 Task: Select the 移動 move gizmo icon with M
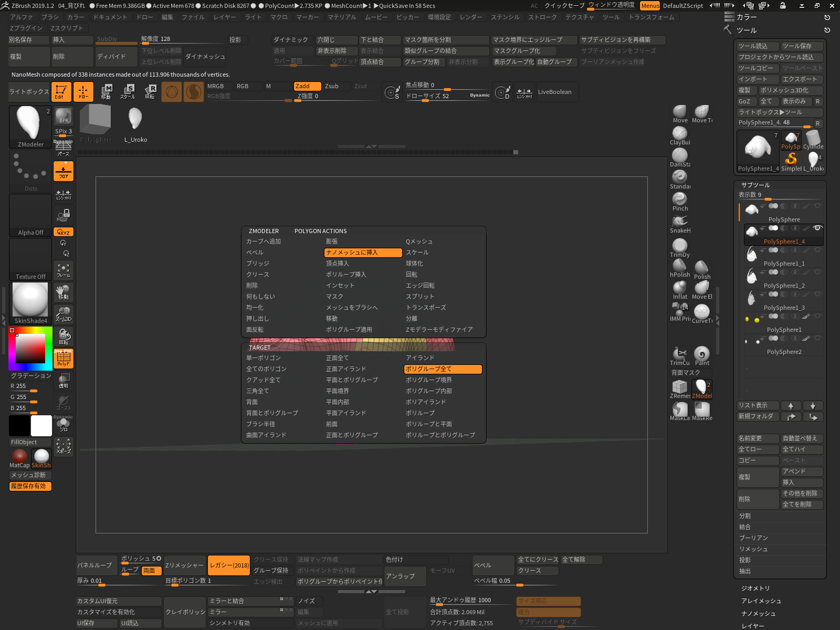[107, 92]
